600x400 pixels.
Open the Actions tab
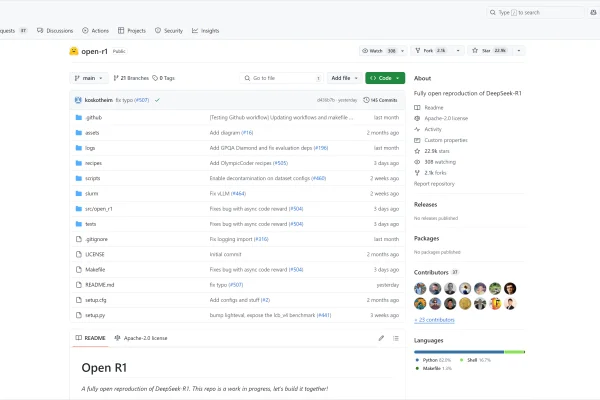click(x=96, y=31)
